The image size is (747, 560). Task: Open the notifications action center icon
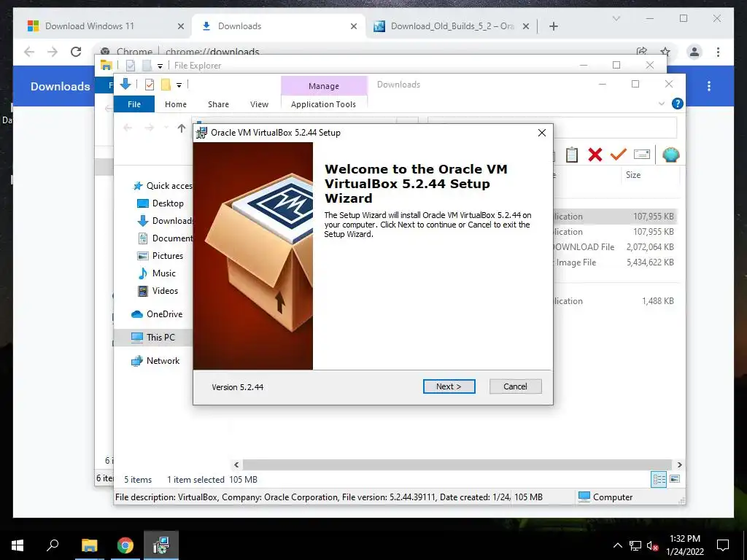[x=723, y=545]
